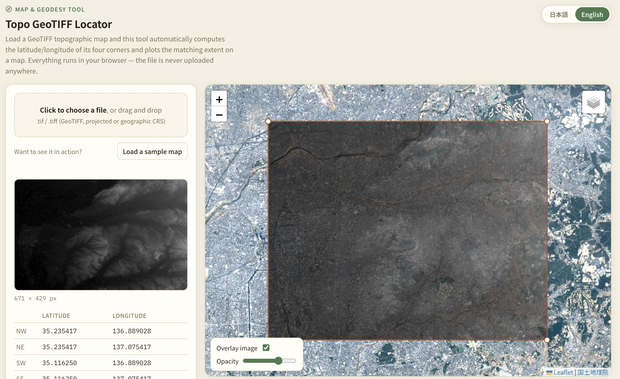The height and width of the screenshot is (379, 620).
Task: Zoom in on the map
Action: click(x=219, y=99)
